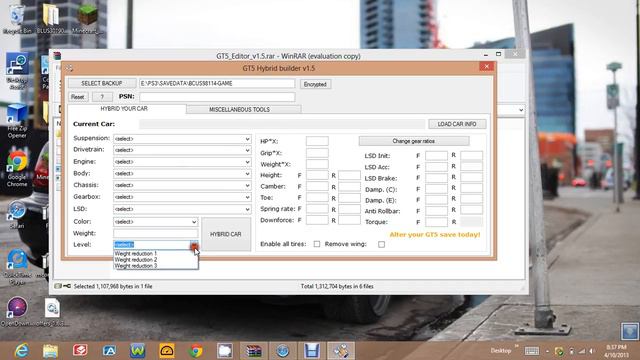Click the Height front input field
640x360 pixels.
317,175
